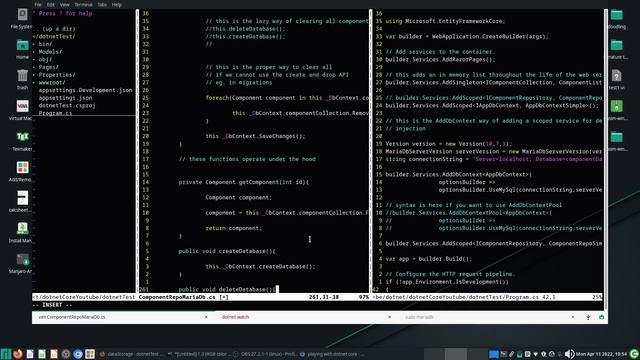
Task: Select the dotnetTest/ root directory line
Action: tap(54, 36)
